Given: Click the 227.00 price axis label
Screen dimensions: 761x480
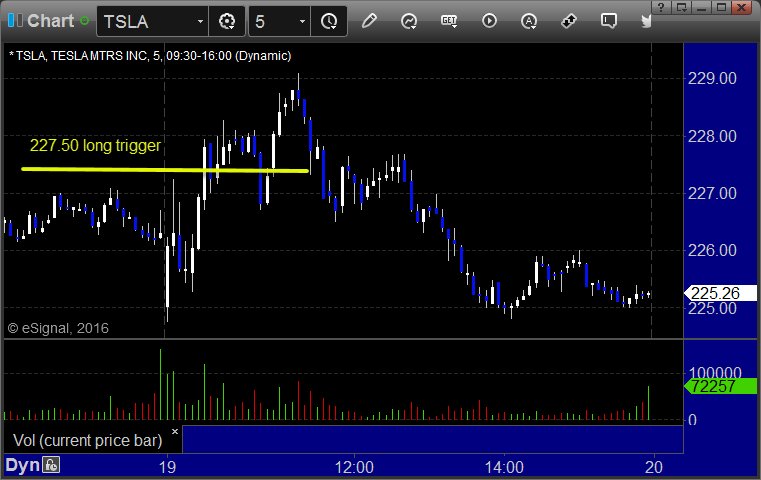Looking at the screenshot, I should pos(712,193).
